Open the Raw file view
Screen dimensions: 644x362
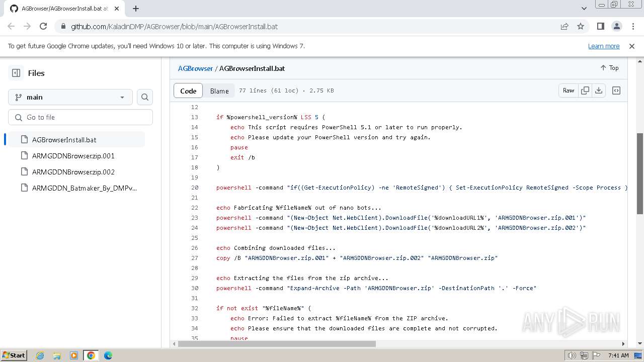569,90
